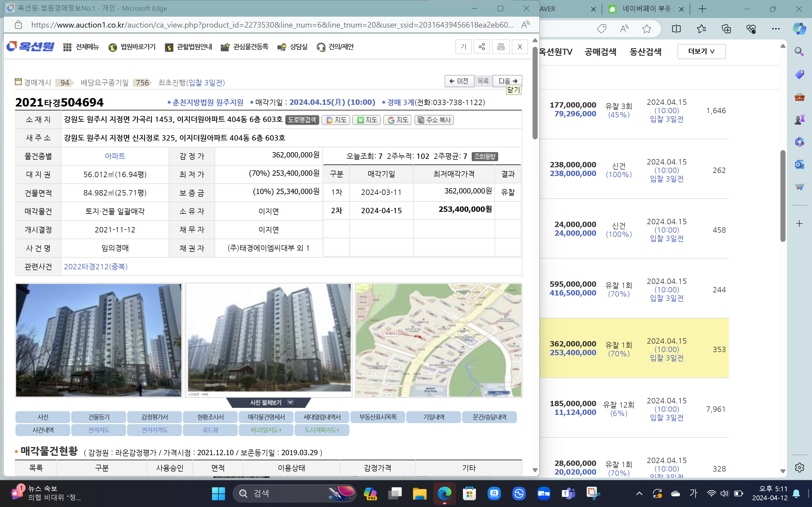Click 도로명검색 button
The height and width of the screenshot is (507, 812).
click(x=302, y=120)
